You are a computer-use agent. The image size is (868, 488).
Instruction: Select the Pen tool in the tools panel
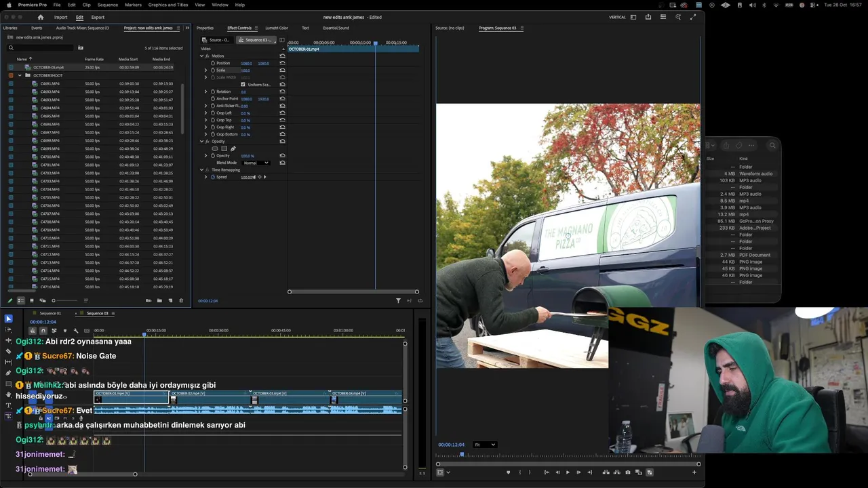[x=8, y=373]
